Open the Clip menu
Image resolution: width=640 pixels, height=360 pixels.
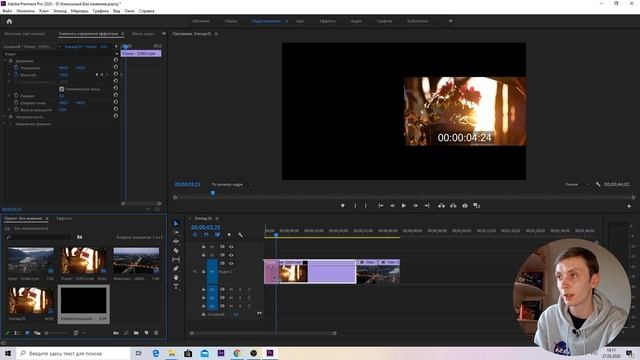[x=44, y=11]
